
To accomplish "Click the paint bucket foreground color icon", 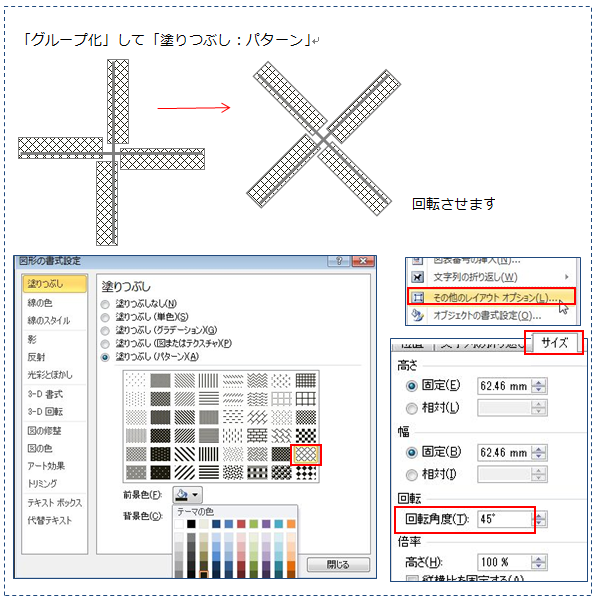I will (x=181, y=495).
